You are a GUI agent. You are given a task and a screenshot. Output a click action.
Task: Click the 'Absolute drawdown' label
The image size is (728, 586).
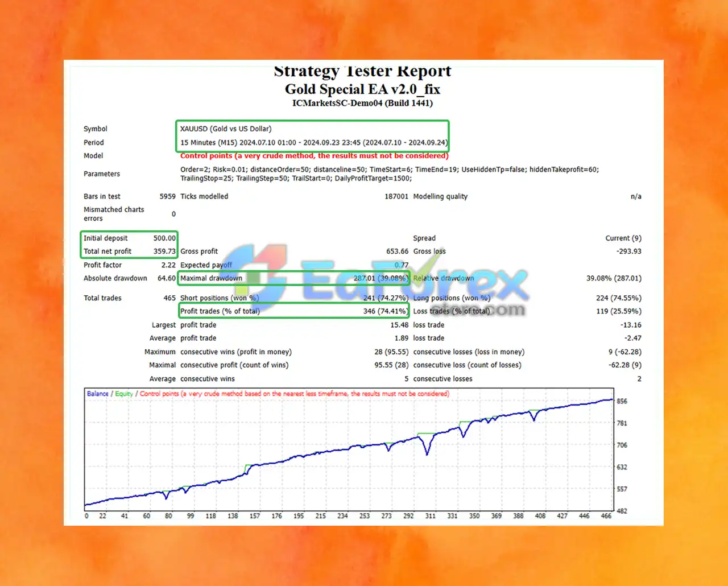[115, 278]
